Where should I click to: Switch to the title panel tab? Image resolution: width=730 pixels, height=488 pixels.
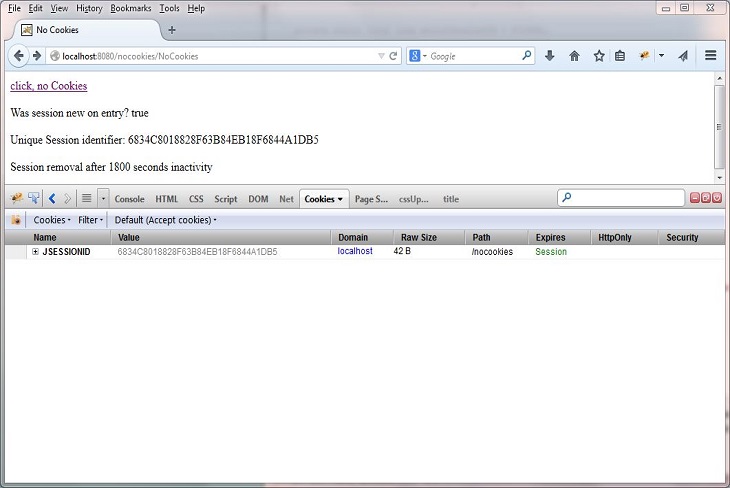pos(451,199)
